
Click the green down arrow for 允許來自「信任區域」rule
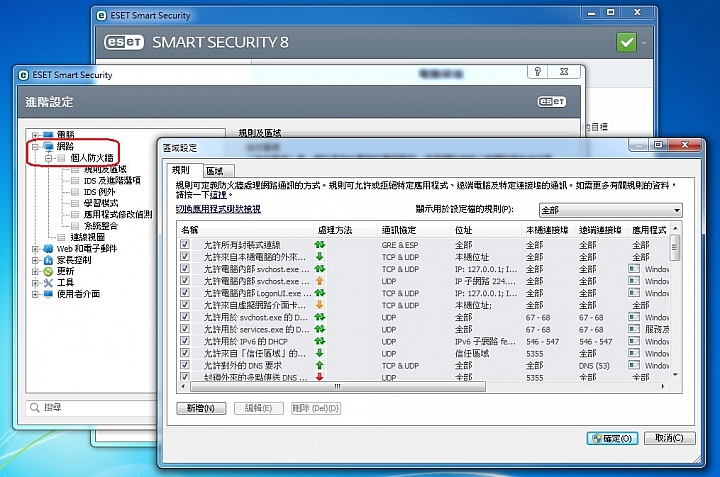tap(320, 353)
